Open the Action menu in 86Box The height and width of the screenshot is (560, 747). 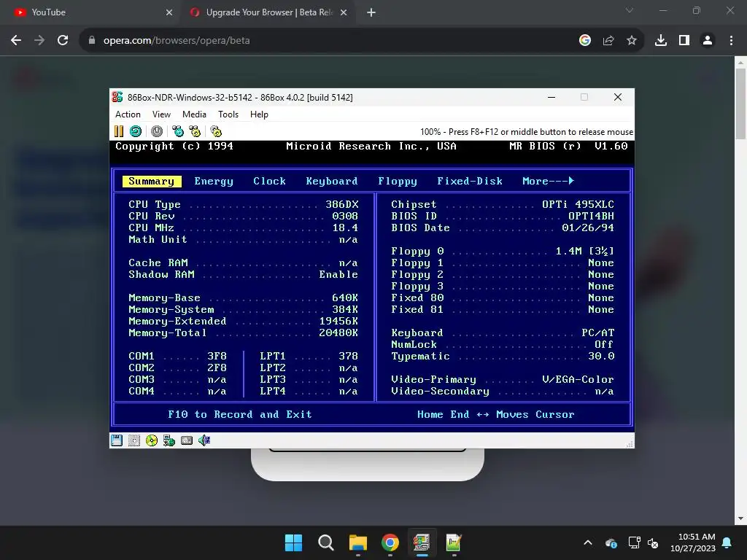pos(128,114)
